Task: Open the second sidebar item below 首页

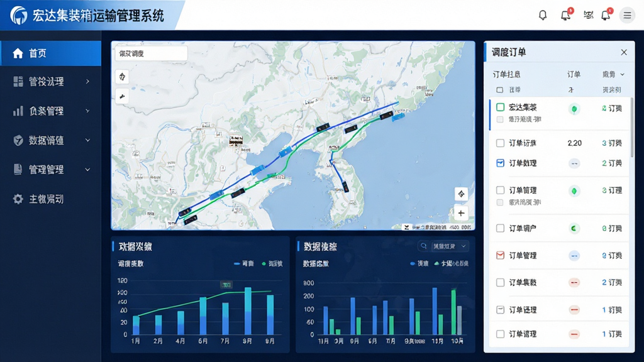Action: [50, 82]
